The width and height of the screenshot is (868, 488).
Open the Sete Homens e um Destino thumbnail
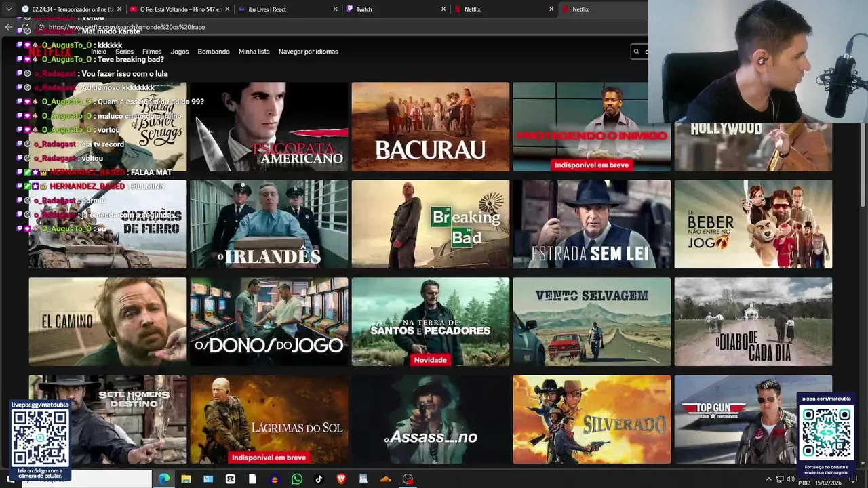click(x=108, y=420)
